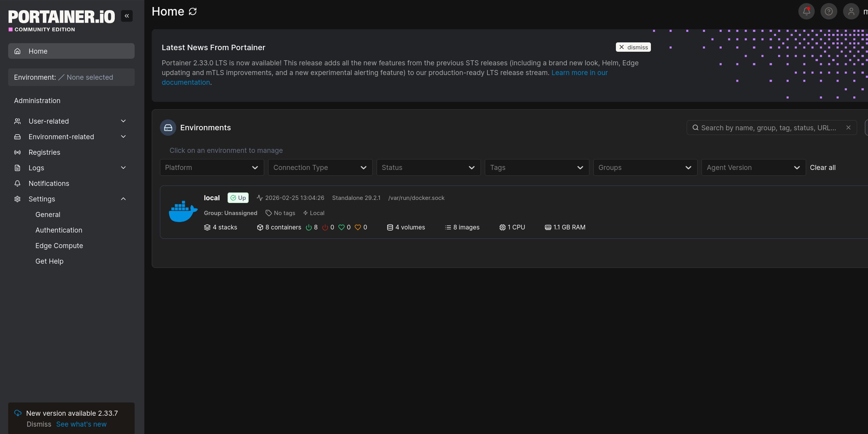Focus the environment search field
Image resolution: width=868 pixels, height=434 pixels.
768,128
